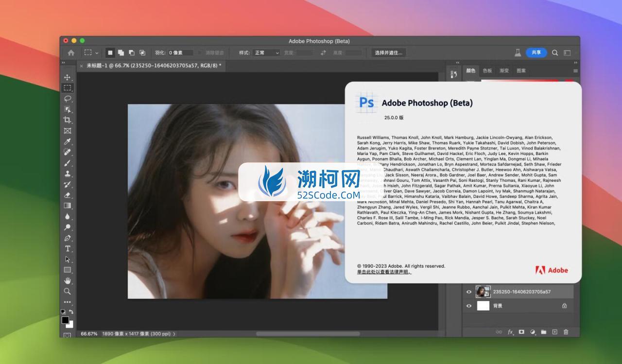Select the Clone Stamp tool

point(68,173)
